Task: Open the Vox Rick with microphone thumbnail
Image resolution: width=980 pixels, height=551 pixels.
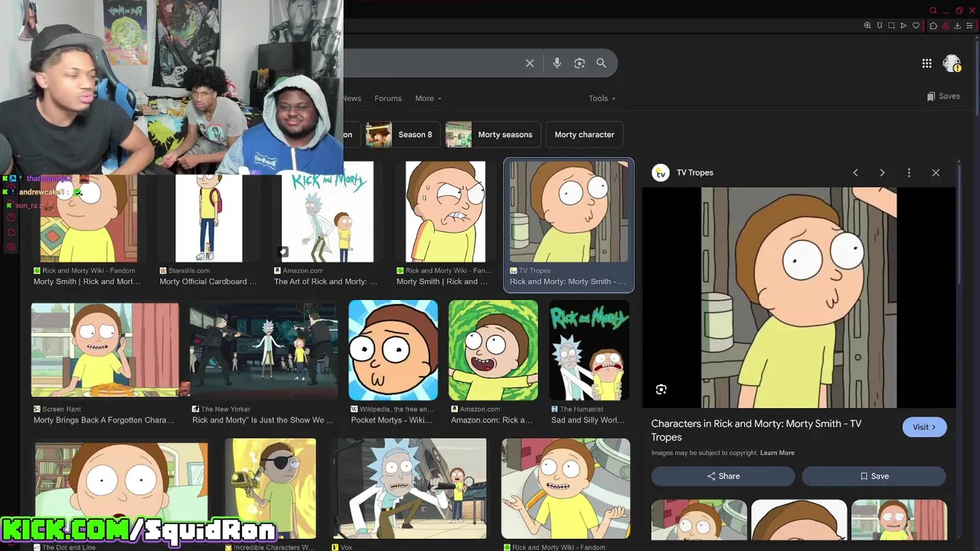Action: point(409,488)
